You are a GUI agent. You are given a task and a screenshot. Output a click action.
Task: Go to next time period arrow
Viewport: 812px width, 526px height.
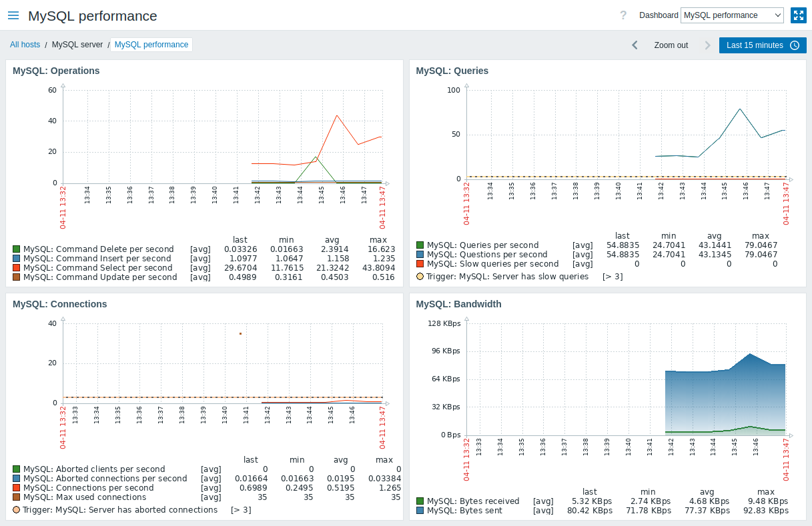click(707, 45)
